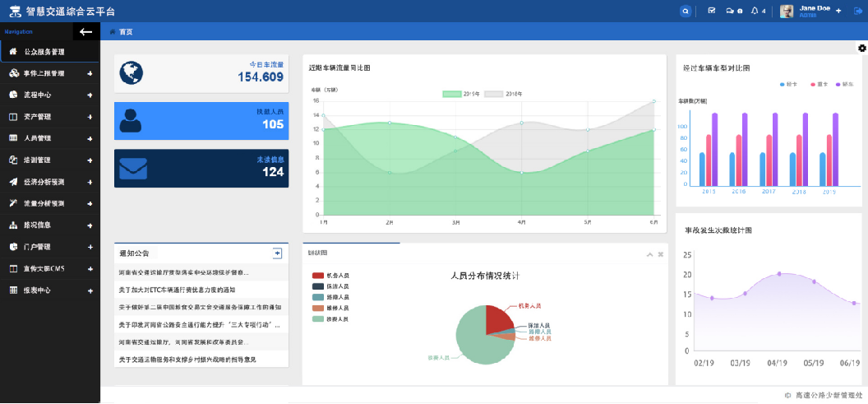868x404 pixels.
Task: Click the red 机务人员 legend swatch
Action: 318,276
